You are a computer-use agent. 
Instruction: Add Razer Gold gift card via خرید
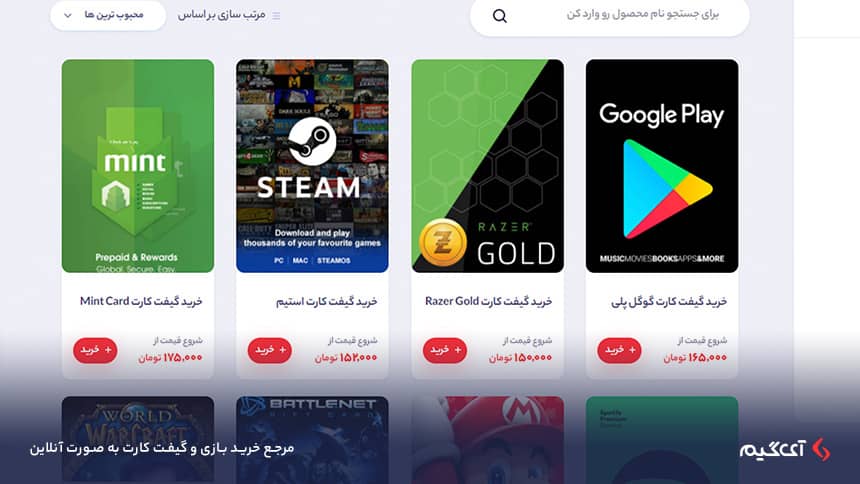[445, 350]
